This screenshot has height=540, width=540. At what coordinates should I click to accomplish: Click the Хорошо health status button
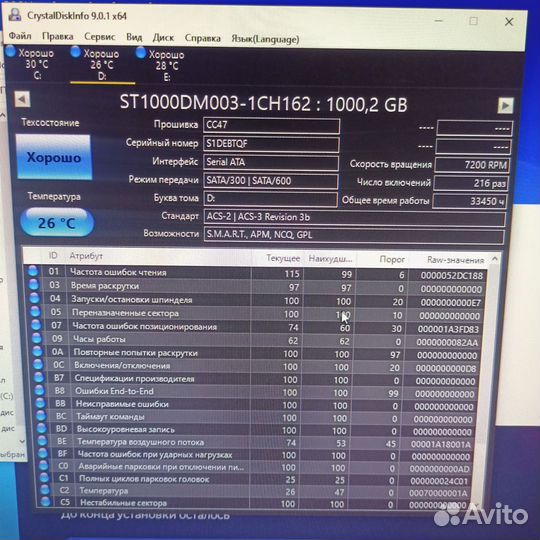coord(54,157)
